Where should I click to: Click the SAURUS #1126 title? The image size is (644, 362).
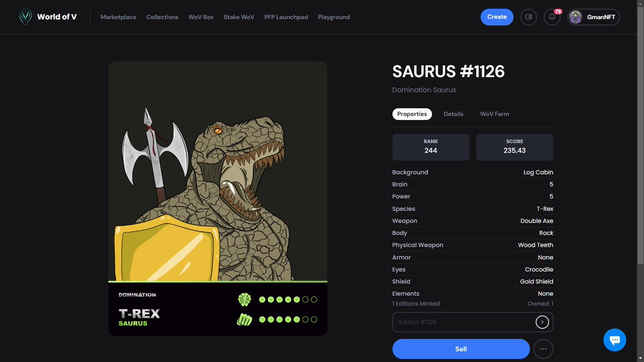point(449,71)
